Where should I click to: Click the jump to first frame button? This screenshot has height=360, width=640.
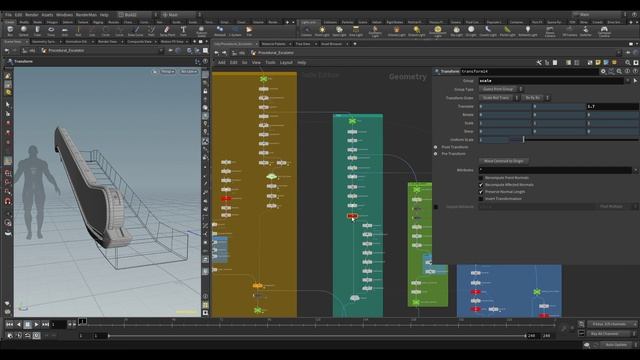pos(9,324)
